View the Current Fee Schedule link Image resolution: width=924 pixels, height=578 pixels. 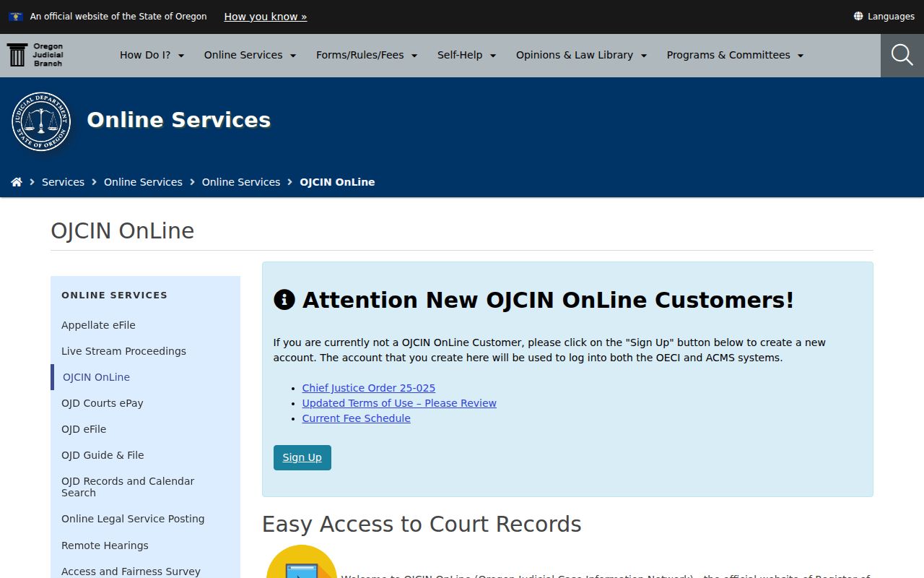(357, 418)
